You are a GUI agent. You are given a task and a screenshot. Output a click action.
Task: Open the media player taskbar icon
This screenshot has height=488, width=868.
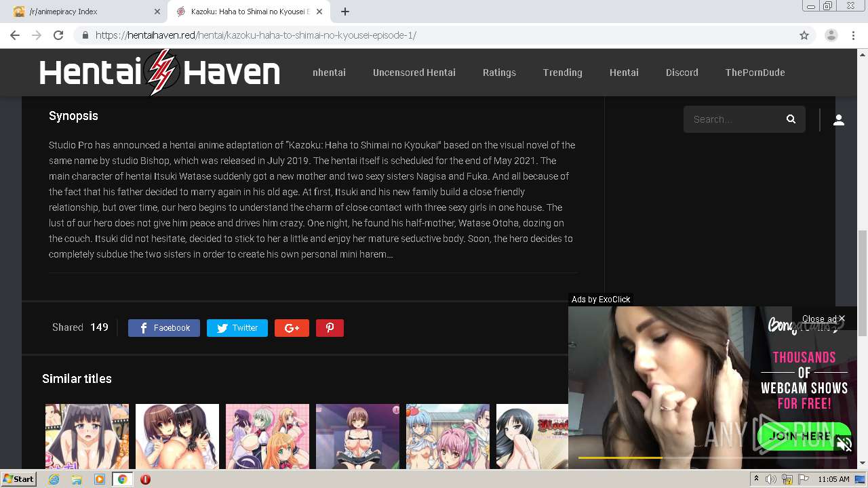pyautogui.click(x=100, y=479)
